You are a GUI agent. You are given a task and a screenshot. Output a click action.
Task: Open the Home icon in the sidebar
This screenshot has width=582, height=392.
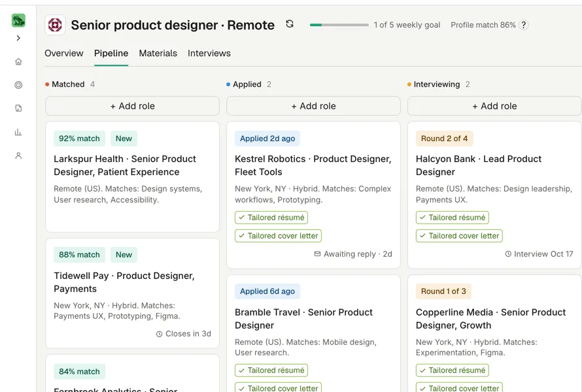coord(18,61)
